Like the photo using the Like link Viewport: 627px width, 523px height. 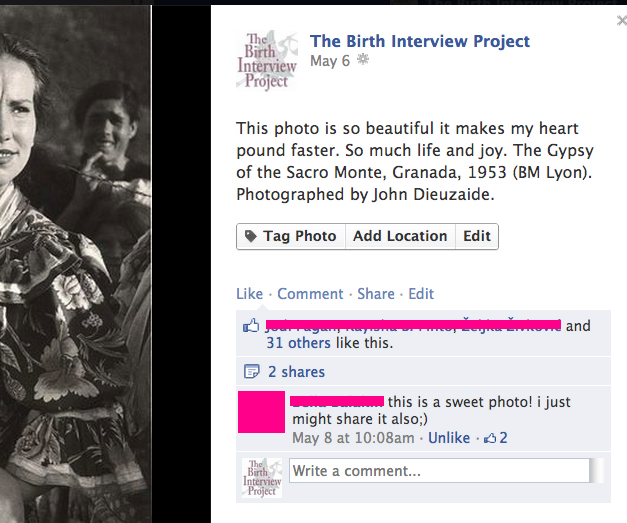pyautogui.click(x=249, y=293)
